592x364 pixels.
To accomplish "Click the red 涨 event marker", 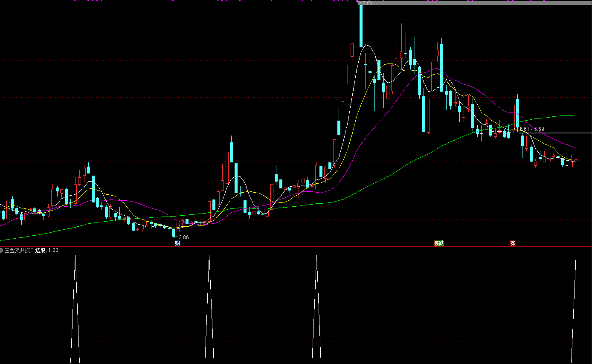I will coord(513,243).
